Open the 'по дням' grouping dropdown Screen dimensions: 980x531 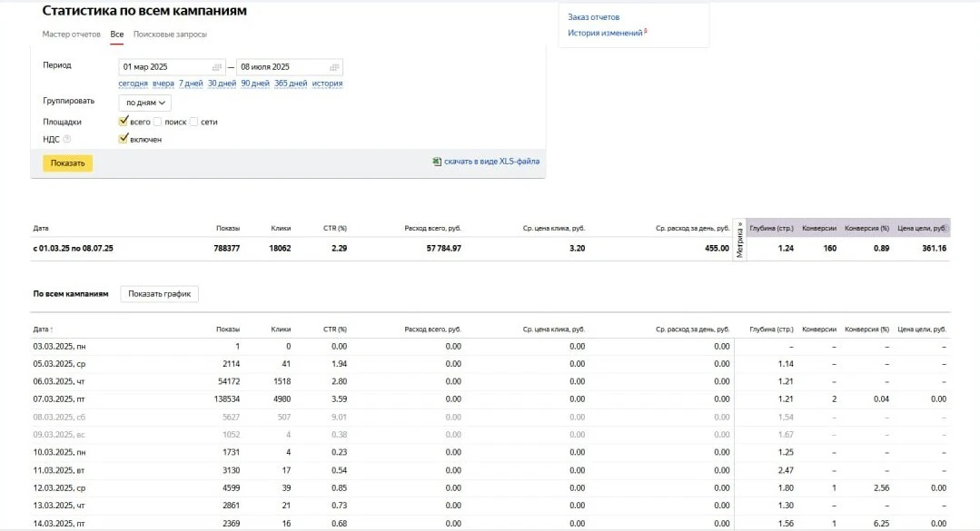pos(145,103)
